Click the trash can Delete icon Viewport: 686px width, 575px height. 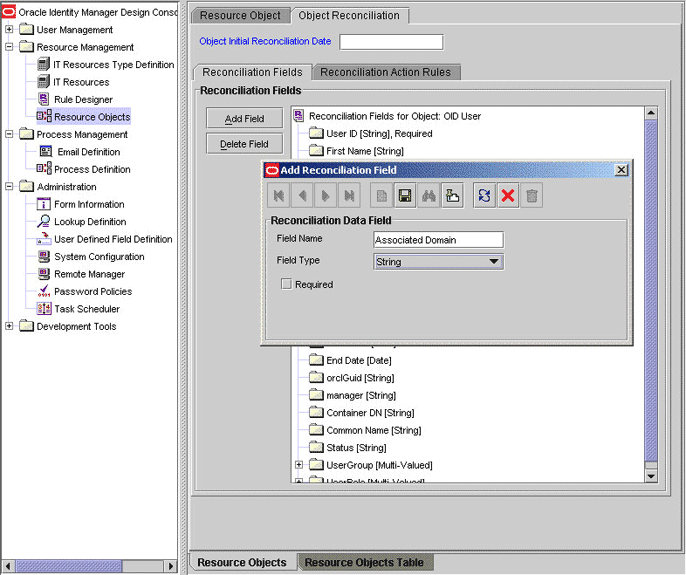pyautogui.click(x=532, y=196)
